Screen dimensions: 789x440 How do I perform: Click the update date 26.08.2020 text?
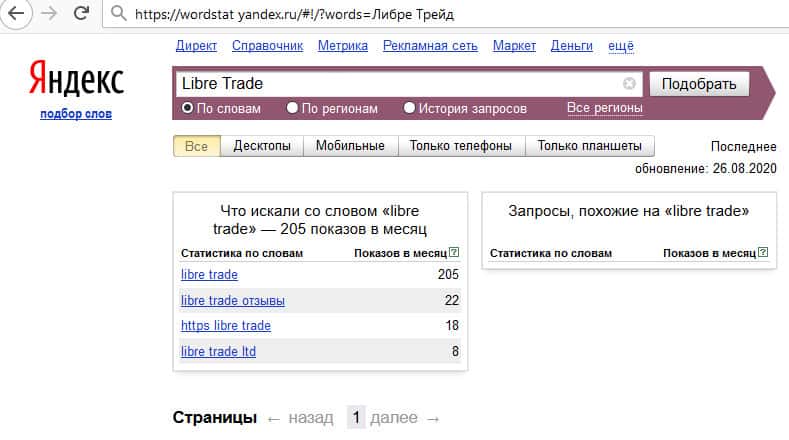tap(745, 169)
